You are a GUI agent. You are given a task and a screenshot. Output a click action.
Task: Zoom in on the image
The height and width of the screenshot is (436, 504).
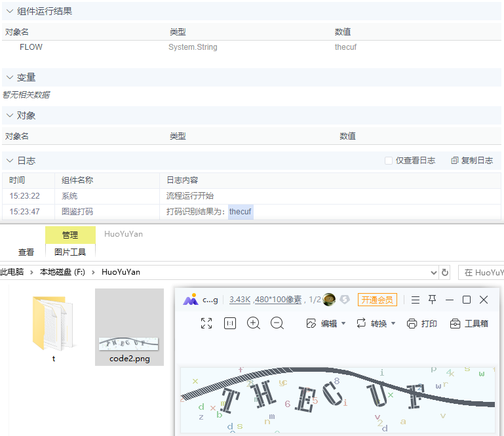click(253, 323)
